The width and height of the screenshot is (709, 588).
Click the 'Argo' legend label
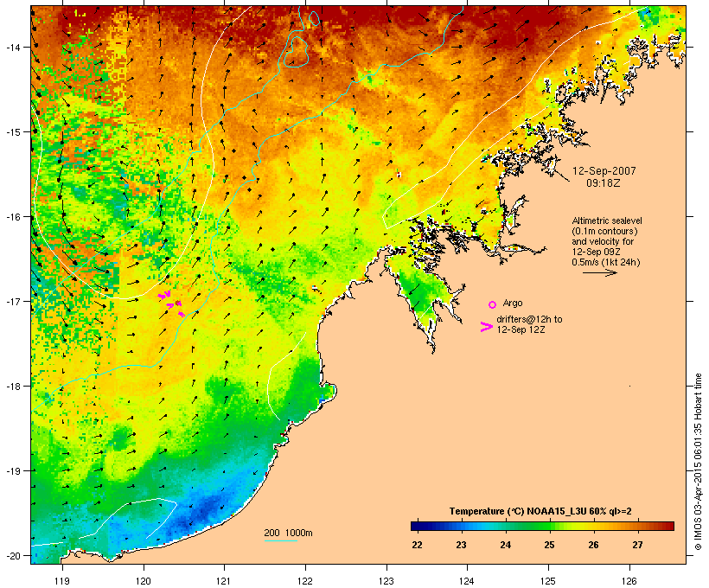coord(513,303)
